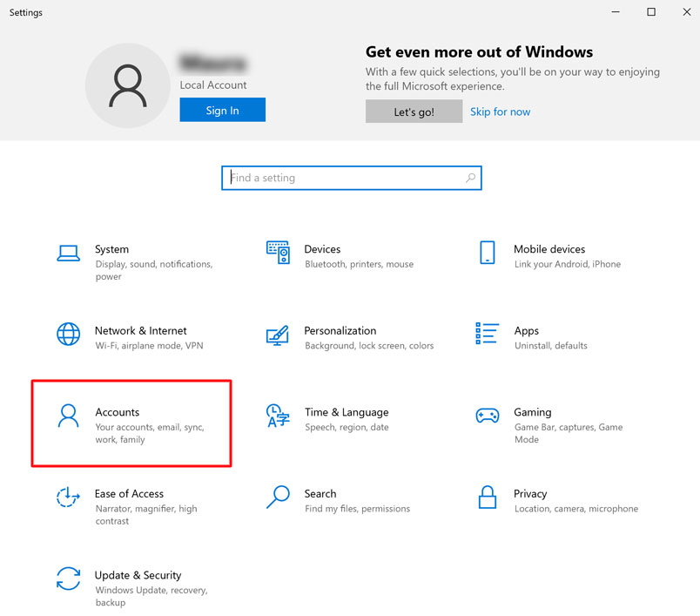Click 'Narrator, magnifier, high contrast' description
The width and height of the screenshot is (700, 616).
(146, 515)
